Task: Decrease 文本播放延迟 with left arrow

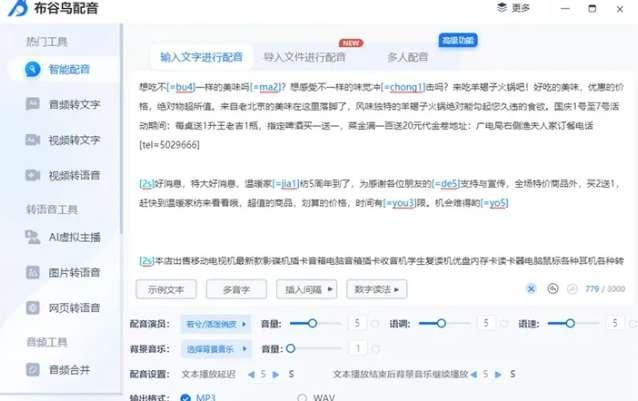Action: coord(251,374)
